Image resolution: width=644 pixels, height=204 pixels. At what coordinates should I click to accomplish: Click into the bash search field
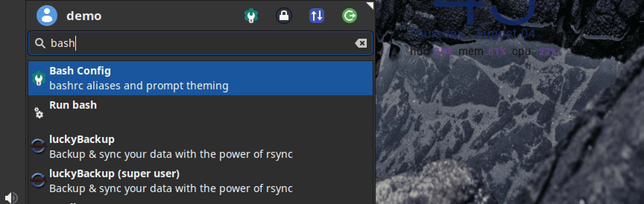201,43
